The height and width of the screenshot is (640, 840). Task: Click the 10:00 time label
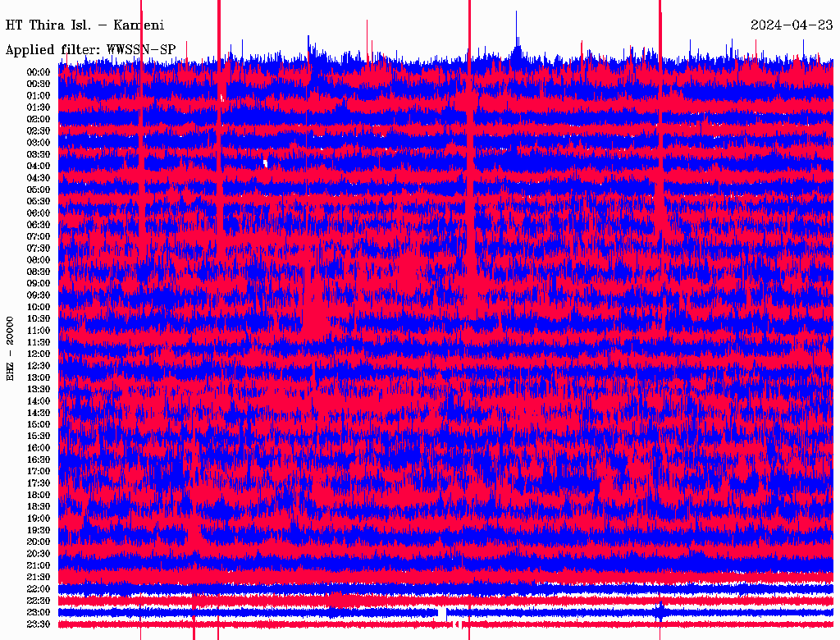39,307
